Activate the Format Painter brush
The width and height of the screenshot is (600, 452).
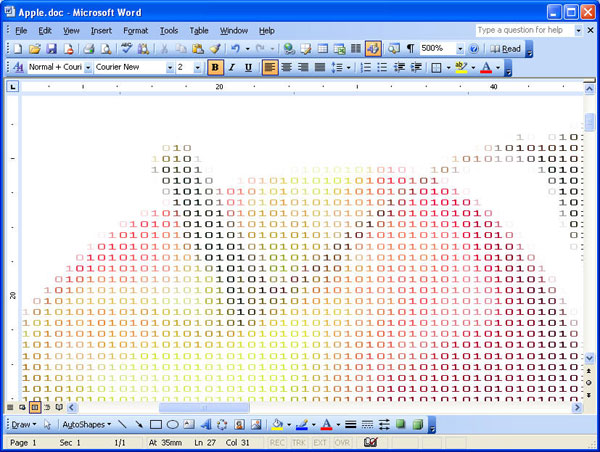click(215, 49)
